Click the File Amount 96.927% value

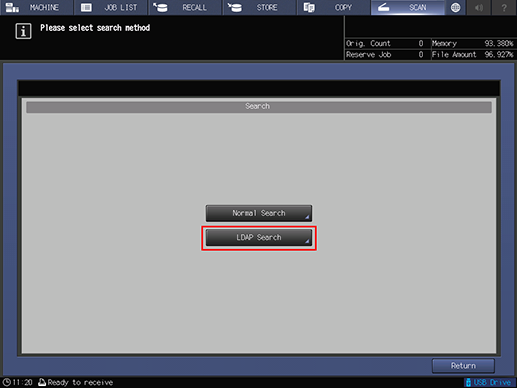coord(499,55)
